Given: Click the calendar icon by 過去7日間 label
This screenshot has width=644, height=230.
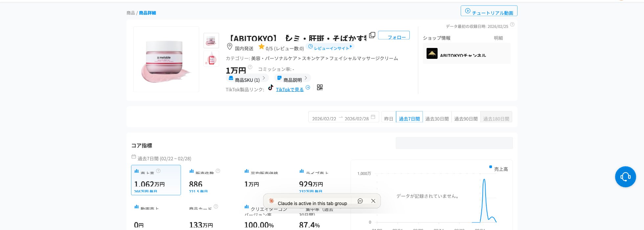Looking at the screenshot, I should [134, 156].
